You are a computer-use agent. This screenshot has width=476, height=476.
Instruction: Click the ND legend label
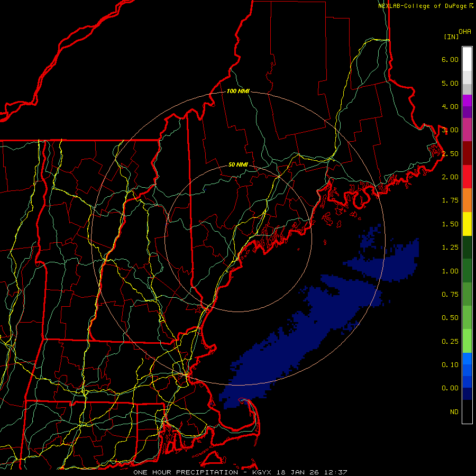[454, 412]
